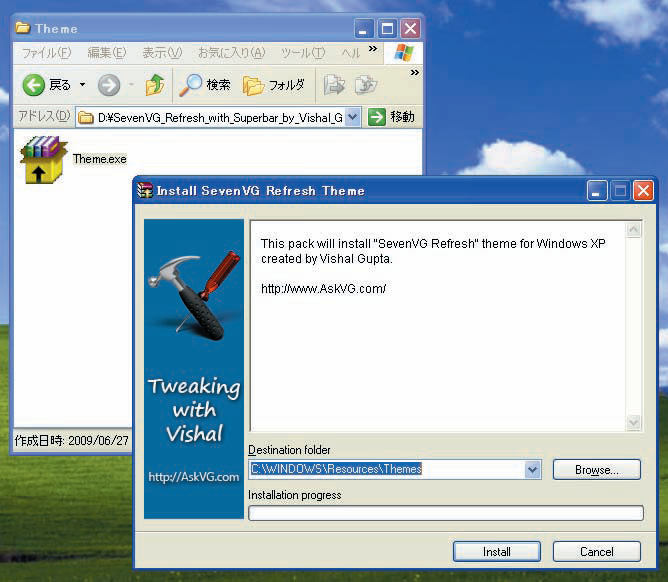Viewport: 668px width, 582px height.
Task: Click the Install button
Action: 497,552
